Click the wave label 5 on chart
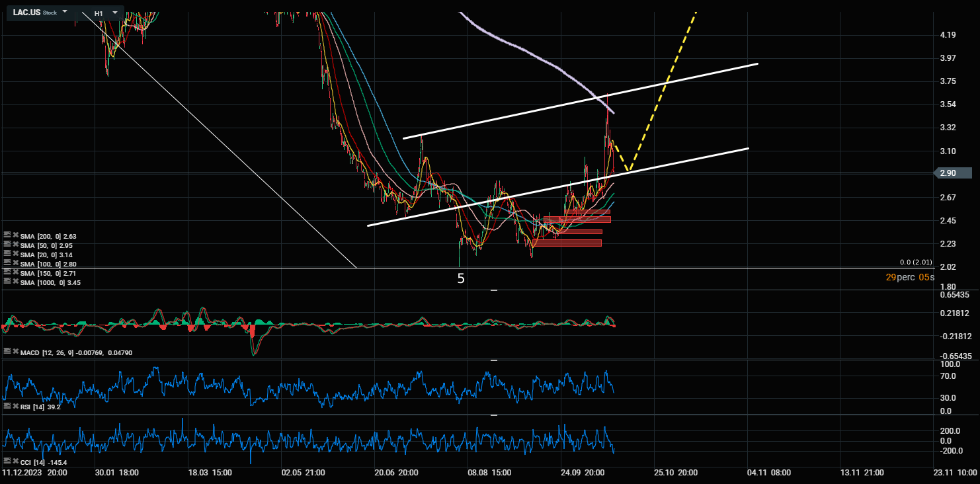This screenshot has height=484, width=980. [461, 278]
